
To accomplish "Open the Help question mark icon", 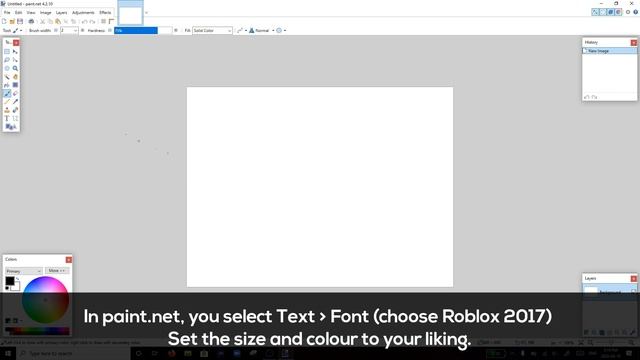I will click(636, 12).
